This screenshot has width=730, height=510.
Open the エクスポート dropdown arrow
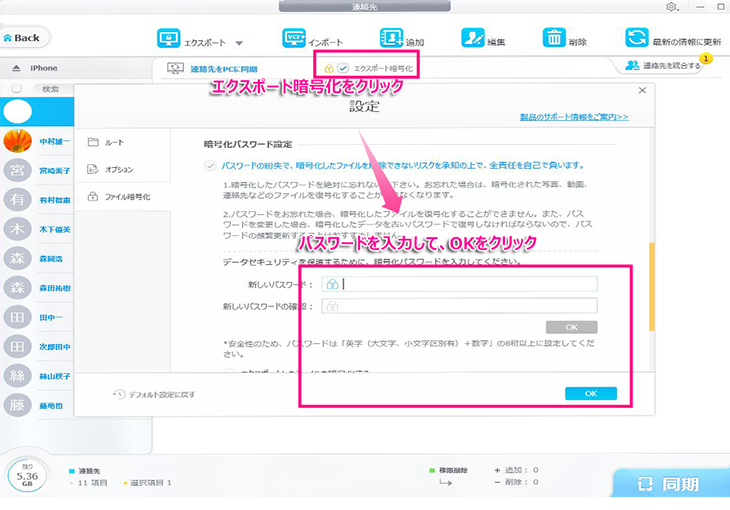(239, 44)
